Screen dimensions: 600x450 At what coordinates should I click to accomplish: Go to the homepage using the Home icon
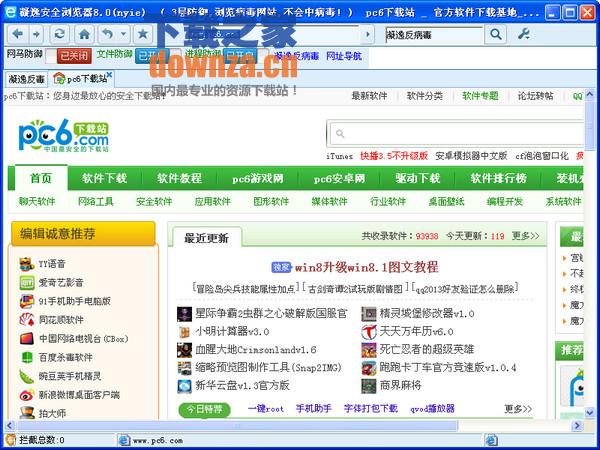tap(84, 35)
